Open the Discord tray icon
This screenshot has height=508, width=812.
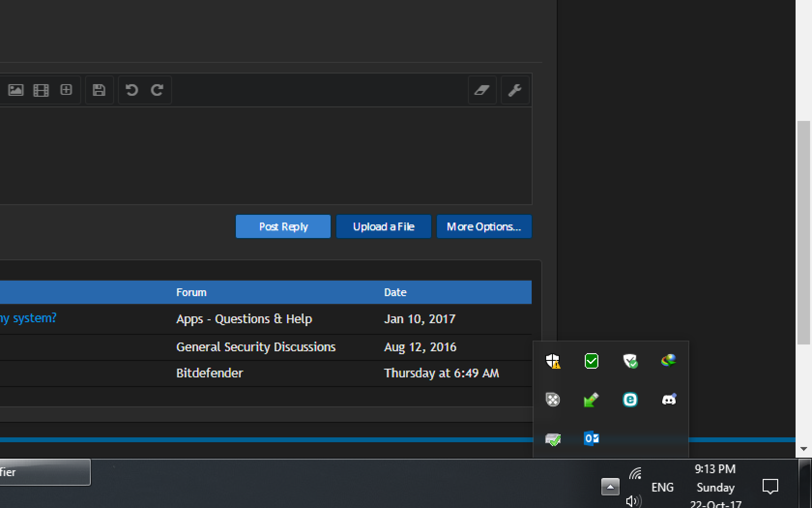[x=669, y=400]
